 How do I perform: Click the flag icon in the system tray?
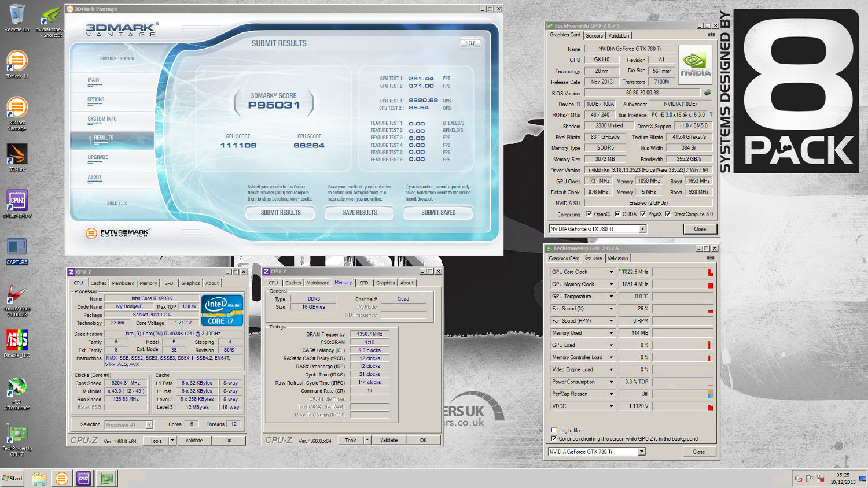(x=810, y=479)
